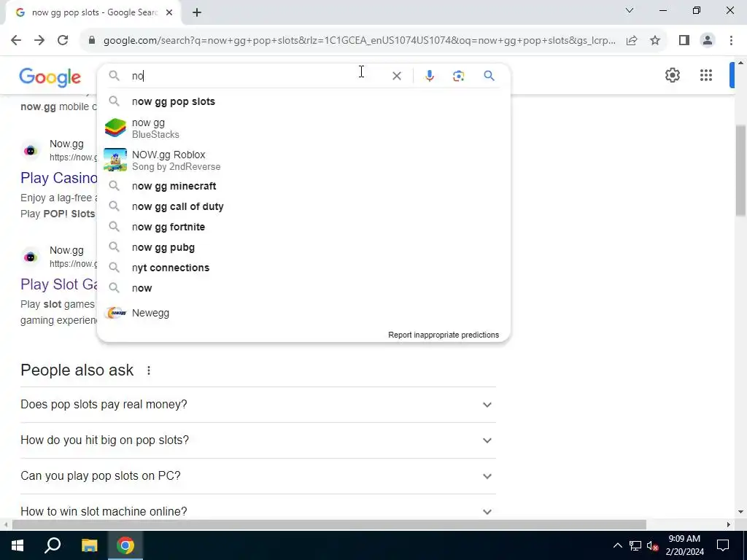Open the Windows Start menu

click(18, 545)
